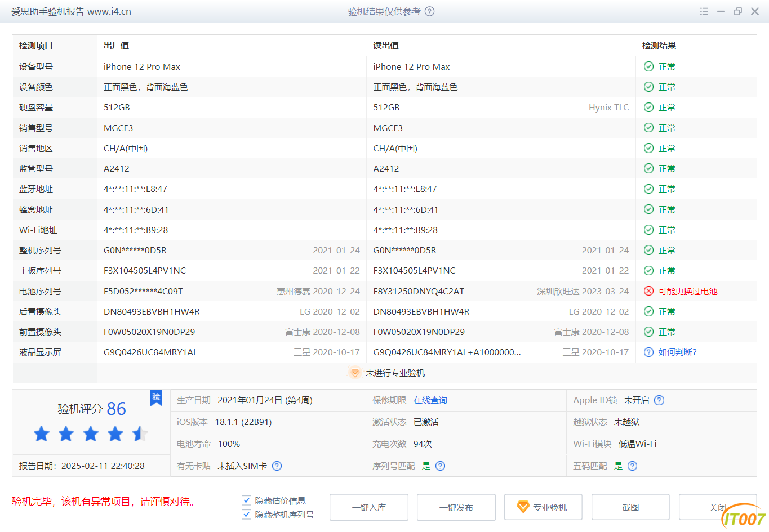Click the 如何判断? link
769x532 pixels.
point(677,352)
